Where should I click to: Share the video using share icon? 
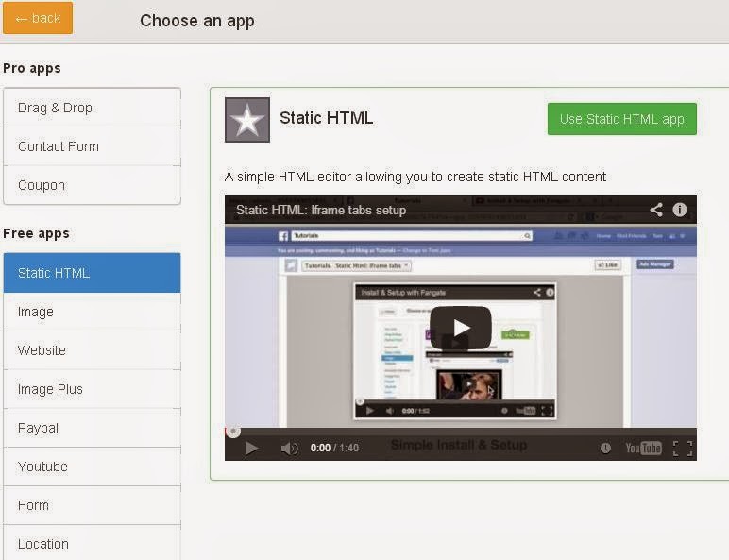click(656, 210)
